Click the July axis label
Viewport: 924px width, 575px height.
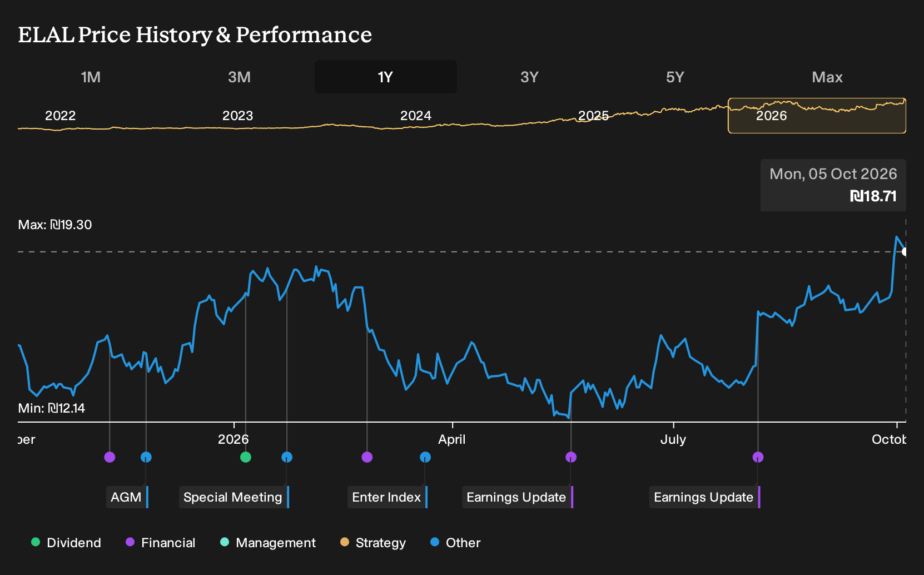673,439
